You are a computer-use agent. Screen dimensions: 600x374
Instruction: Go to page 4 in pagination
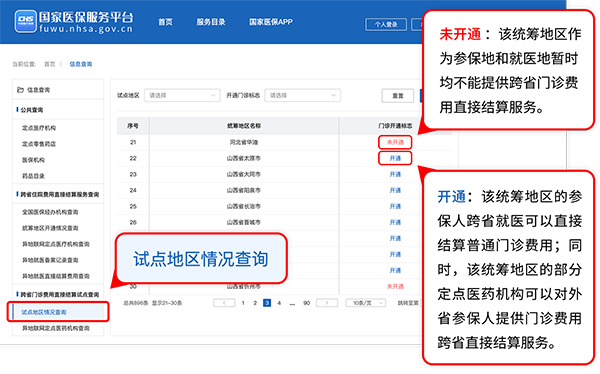click(x=279, y=303)
